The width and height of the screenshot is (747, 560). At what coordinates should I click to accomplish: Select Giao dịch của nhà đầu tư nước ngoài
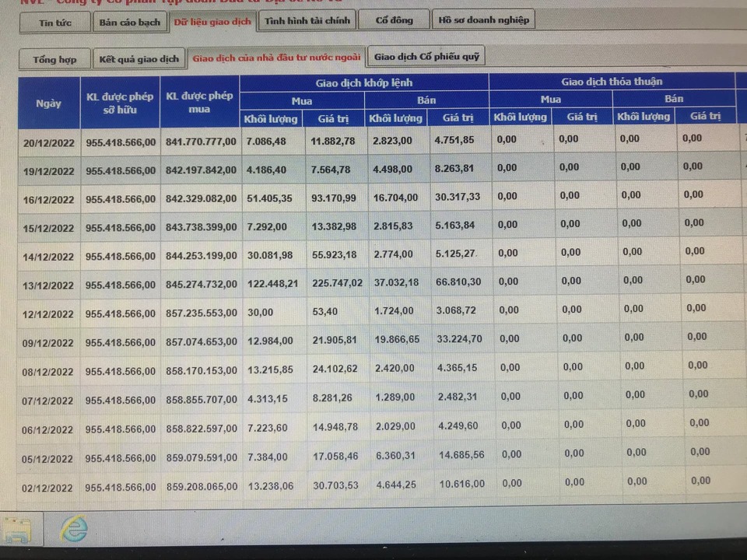(x=276, y=58)
